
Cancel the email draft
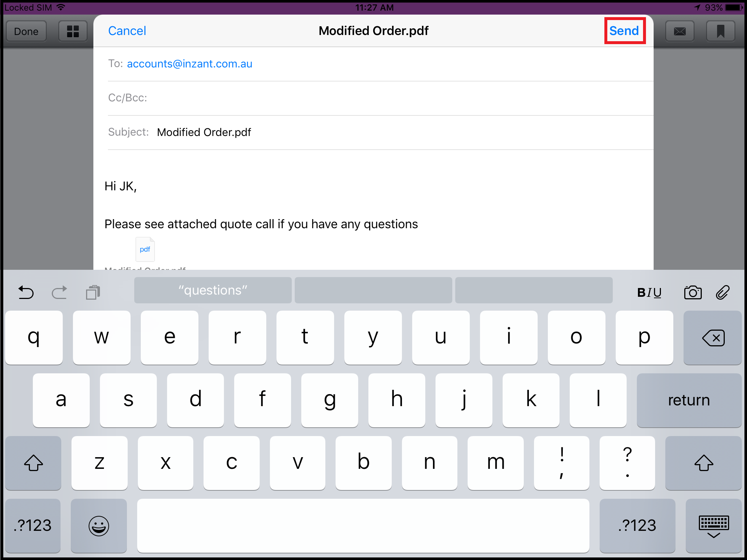(127, 31)
